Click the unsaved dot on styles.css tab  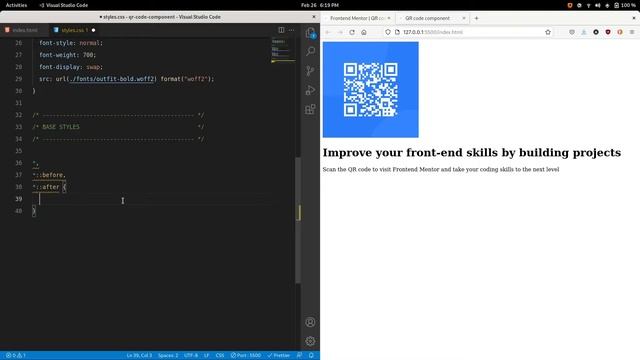coord(93,30)
